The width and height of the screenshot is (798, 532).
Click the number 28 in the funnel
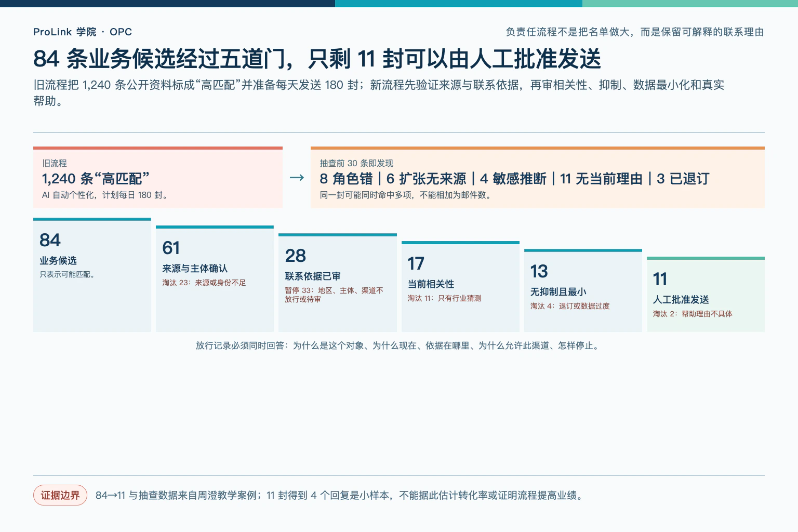[x=295, y=256]
